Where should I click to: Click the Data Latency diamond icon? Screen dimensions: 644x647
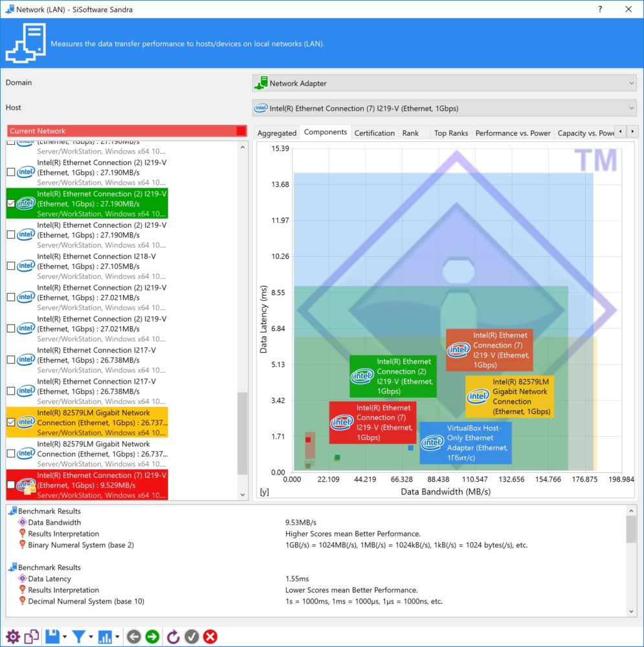click(x=23, y=578)
